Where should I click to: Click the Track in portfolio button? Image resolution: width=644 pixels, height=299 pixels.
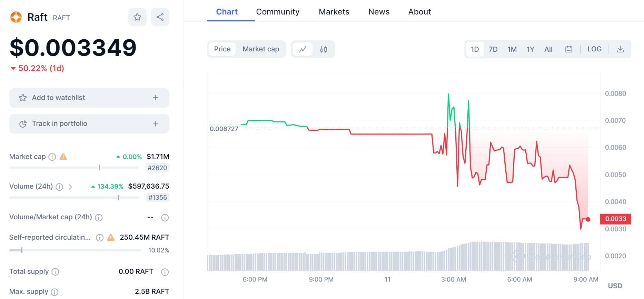point(89,124)
